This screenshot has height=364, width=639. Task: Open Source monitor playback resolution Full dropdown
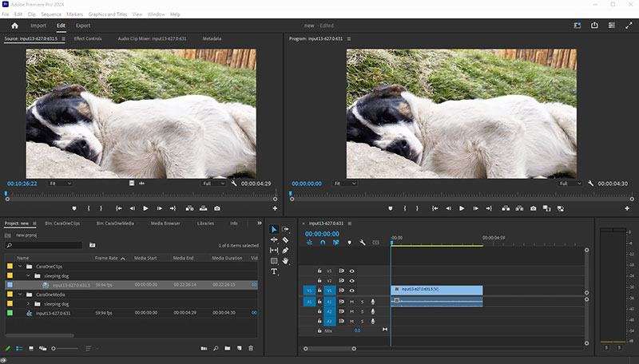click(213, 184)
